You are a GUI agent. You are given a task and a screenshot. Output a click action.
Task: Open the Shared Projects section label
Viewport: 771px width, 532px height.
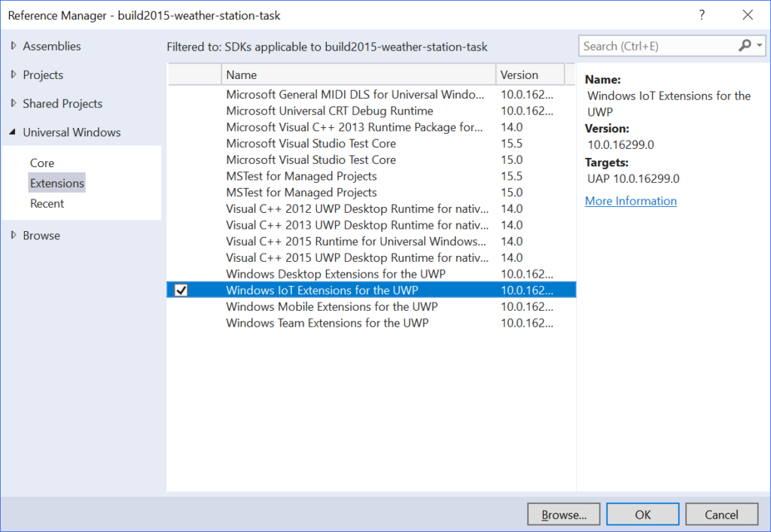pos(62,104)
